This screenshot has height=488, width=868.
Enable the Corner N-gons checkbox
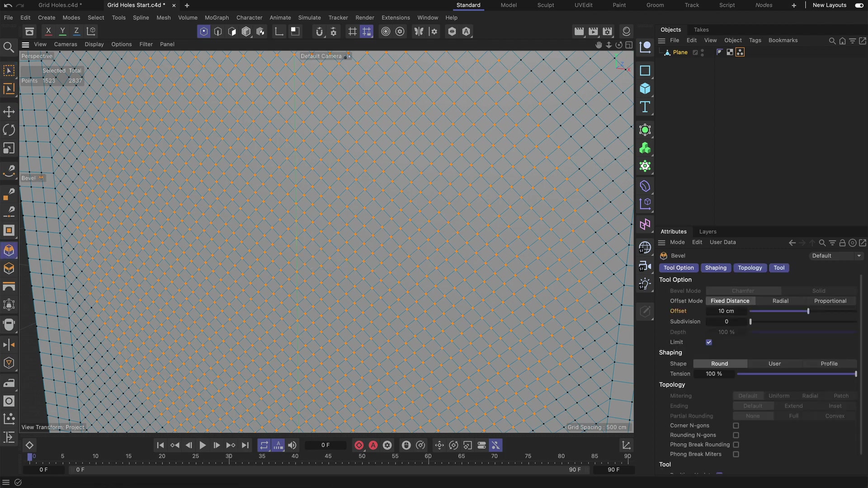point(736,425)
